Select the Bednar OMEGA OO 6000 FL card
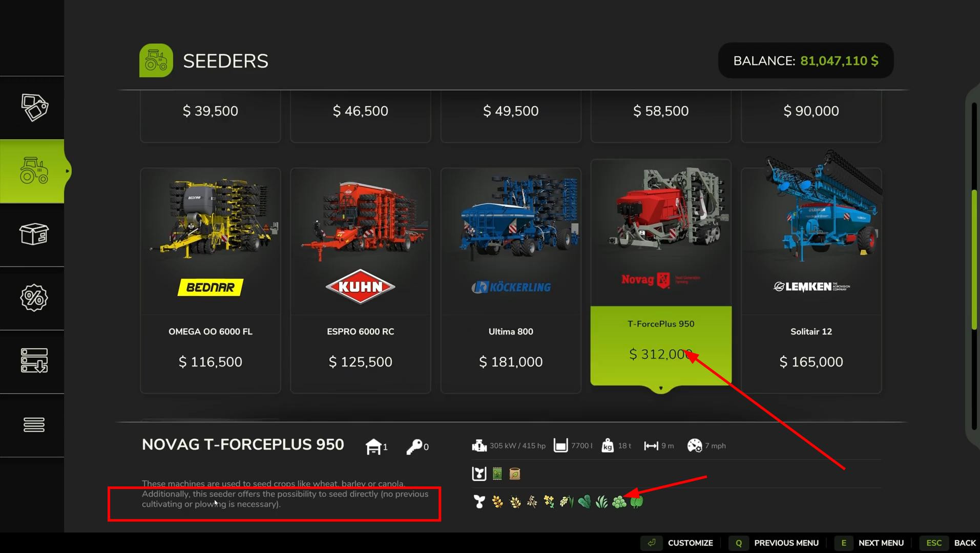The width and height of the screenshot is (980, 553). 211,281
